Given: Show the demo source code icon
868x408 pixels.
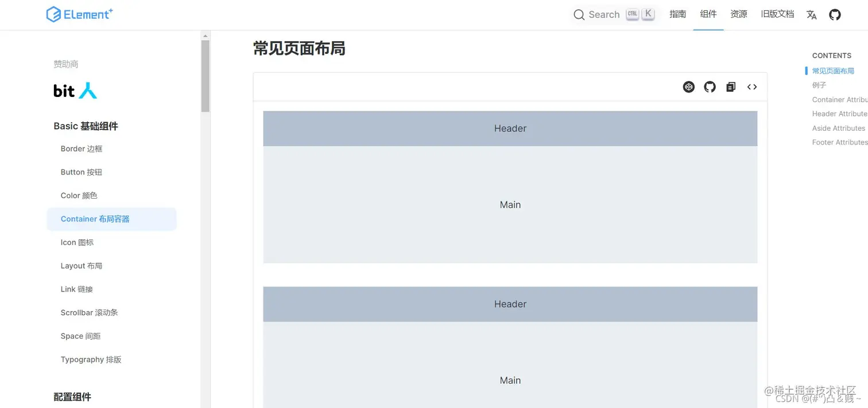Looking at the screenshot, I should (x=752, y=87).
